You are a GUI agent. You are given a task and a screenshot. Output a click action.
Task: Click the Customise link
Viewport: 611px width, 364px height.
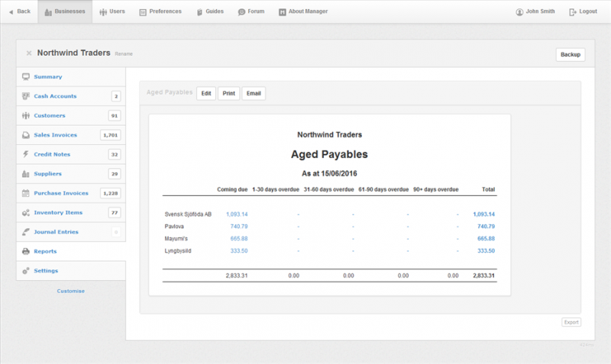(x=70, y=291)
